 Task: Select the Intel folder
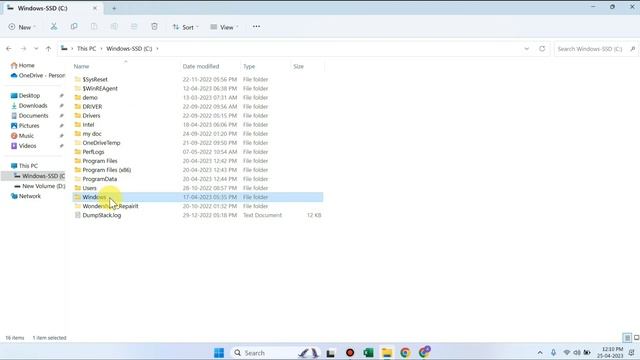click(88, 124)
